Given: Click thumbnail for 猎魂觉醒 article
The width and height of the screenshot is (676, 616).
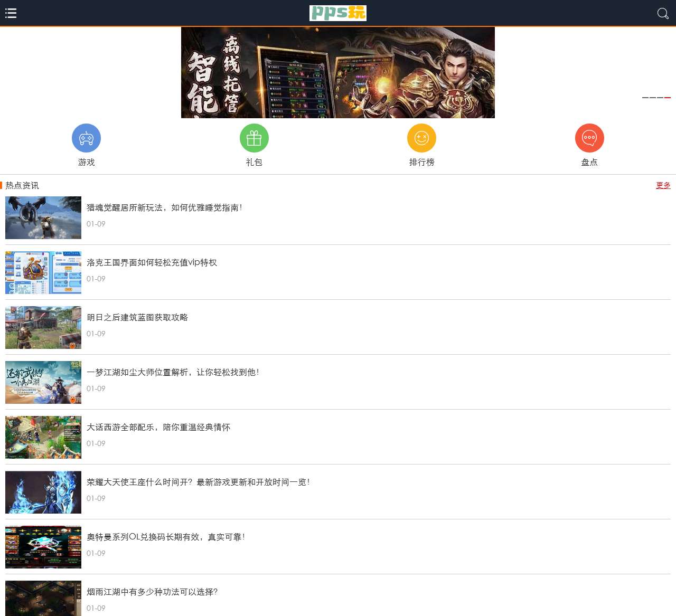Looking at the screenshot, I should pyautogui.click(x=43, y=217).
